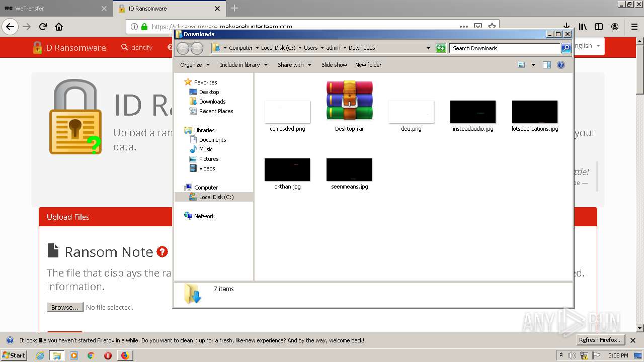
Task: Open Firefox hamburger menu
Action: (634, 27)
